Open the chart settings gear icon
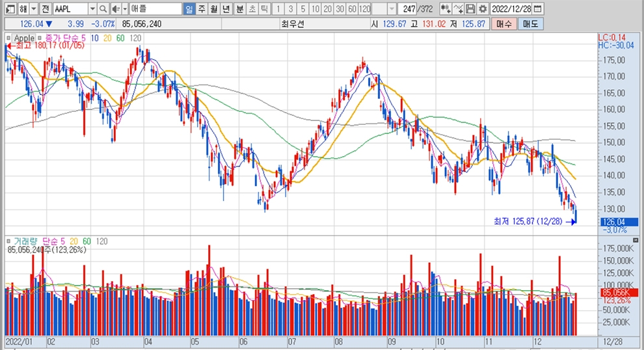The height and width of the screenshot is (350, 644). tap(482, 9)
